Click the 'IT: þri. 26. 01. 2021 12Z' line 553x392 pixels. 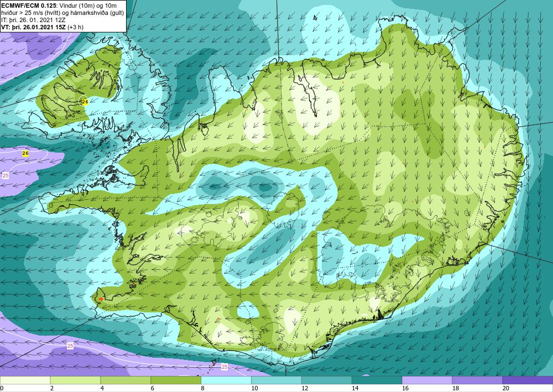(x=34, y=20)
